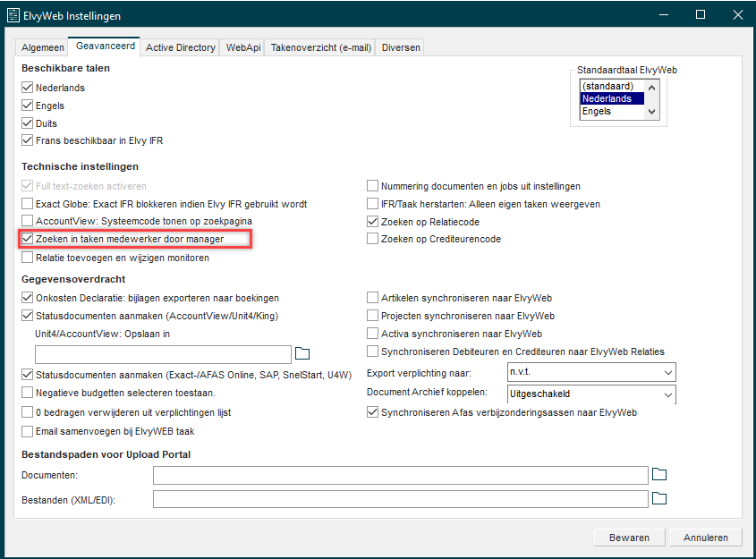Browse folder for Bestanden (XML/EDI) path
Screen dimensions: 756x559
point(659,498)
